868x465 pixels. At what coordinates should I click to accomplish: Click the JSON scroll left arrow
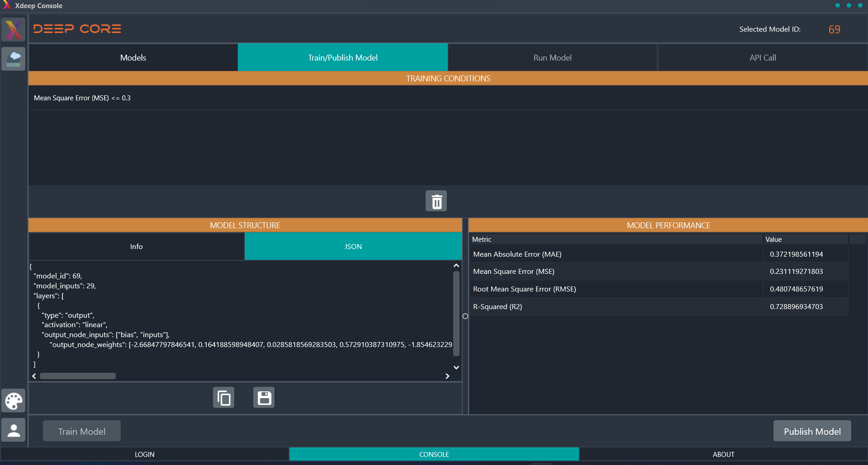click(x=34, y=376)
